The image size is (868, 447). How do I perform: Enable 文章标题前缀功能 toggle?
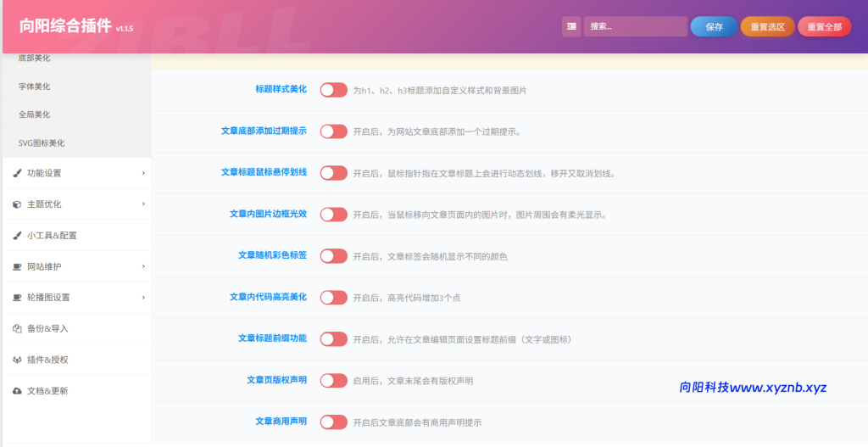[334, 339]
